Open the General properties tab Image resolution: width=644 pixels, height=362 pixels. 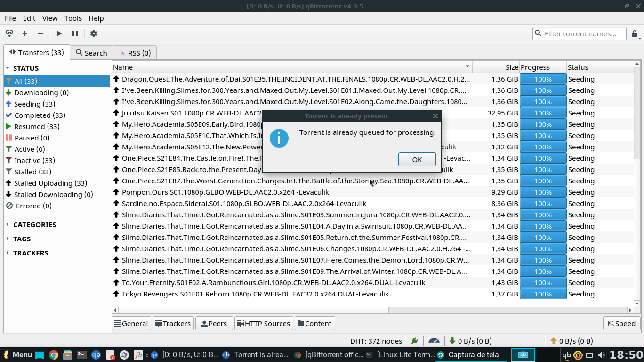[131, 323]
